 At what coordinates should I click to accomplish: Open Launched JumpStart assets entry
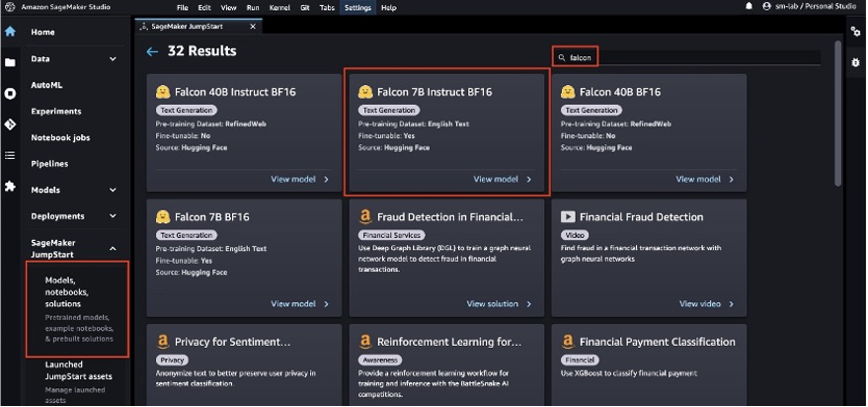(79, 382)
